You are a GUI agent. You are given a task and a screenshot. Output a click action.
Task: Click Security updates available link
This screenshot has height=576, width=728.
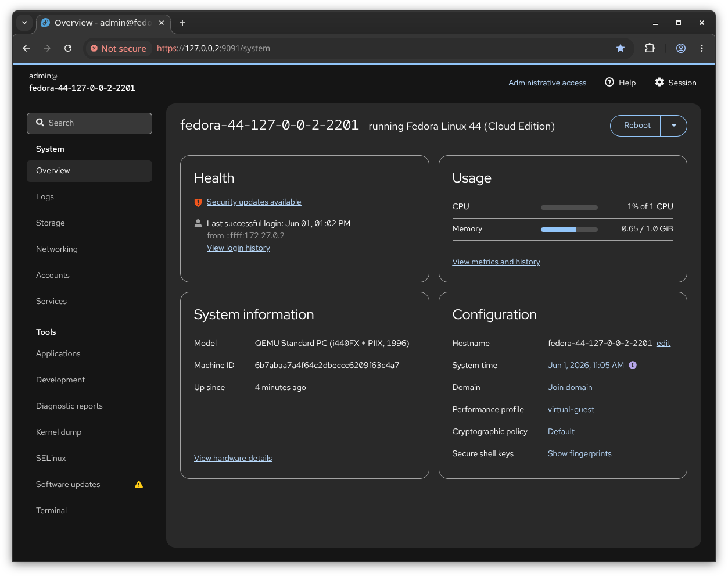254,202
